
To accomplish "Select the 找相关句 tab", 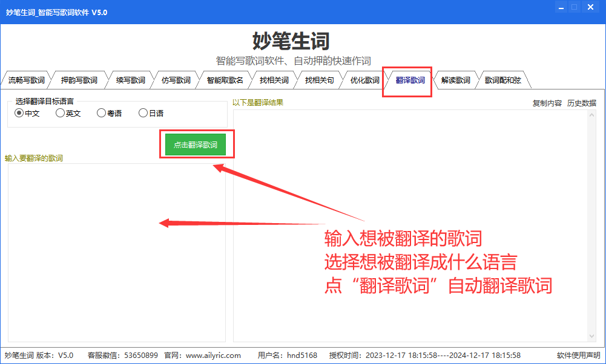I will (x=319, y=80).
